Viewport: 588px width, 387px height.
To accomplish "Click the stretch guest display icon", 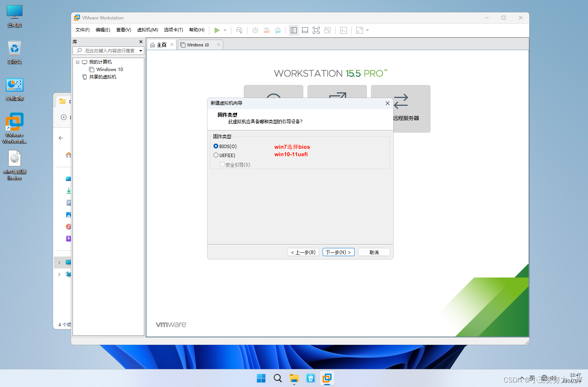I will (x=360, y=30).
